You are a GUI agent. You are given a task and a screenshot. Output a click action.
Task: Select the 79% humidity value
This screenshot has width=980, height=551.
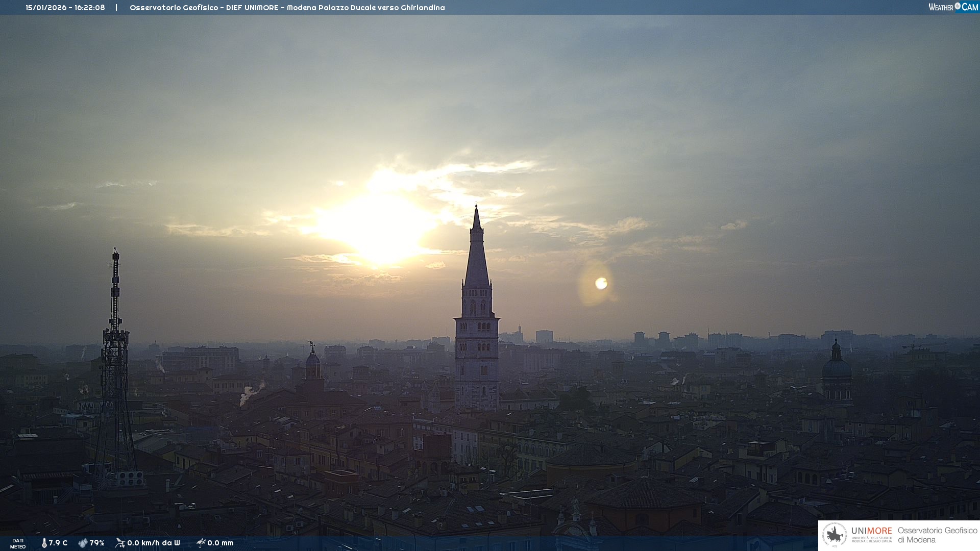pos(97,543)
